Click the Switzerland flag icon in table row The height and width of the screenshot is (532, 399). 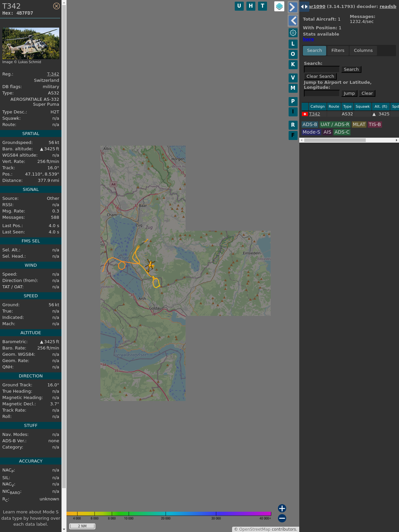[x=305, y=114]
